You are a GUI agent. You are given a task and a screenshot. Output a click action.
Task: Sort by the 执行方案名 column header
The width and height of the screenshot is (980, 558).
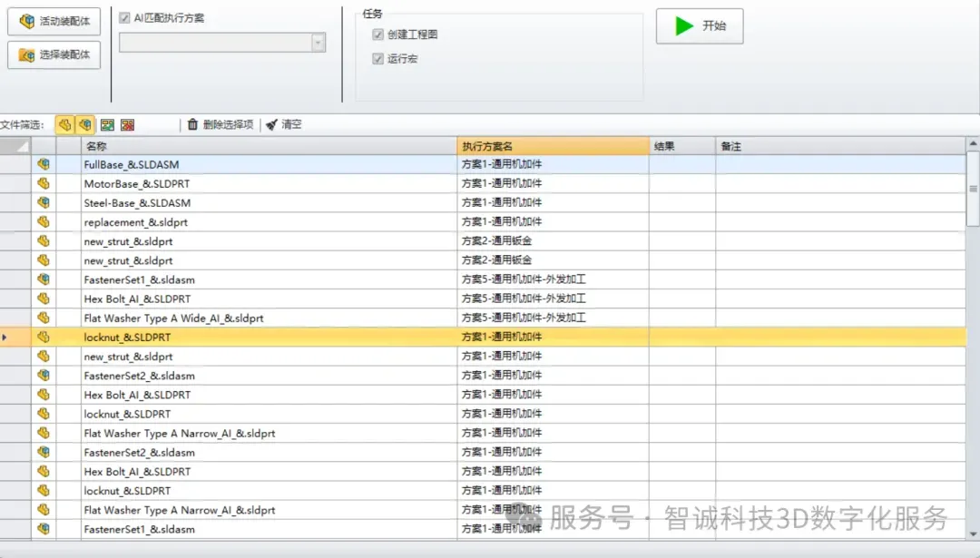553,146
